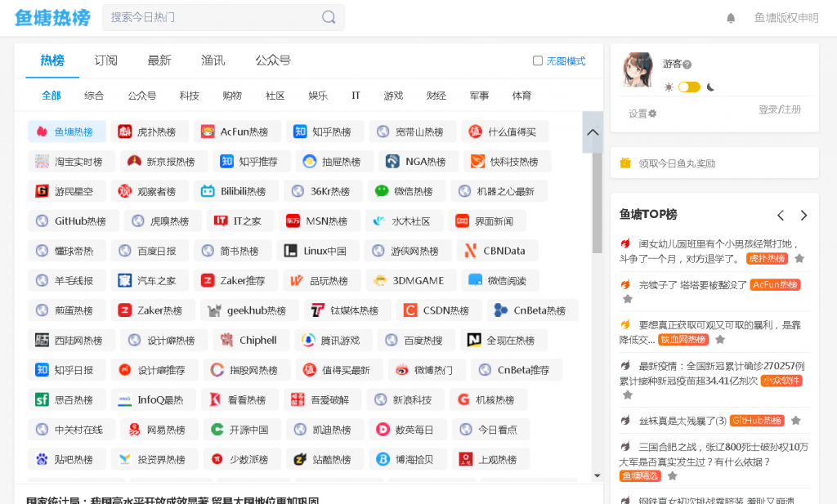This screenshot has height=504, width=837.
Task: Show previous page of 鱼塘TOP榜
Action: click(x=781, y=215)
